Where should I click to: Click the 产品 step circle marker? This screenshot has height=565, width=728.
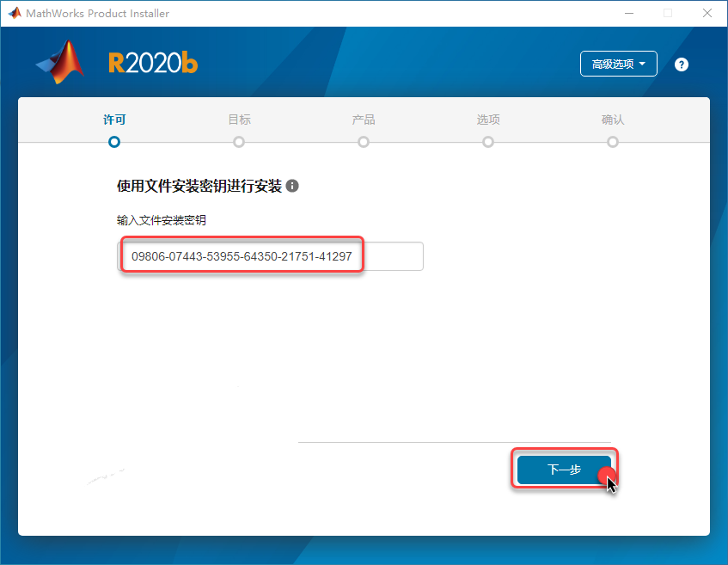click(364, 142)
